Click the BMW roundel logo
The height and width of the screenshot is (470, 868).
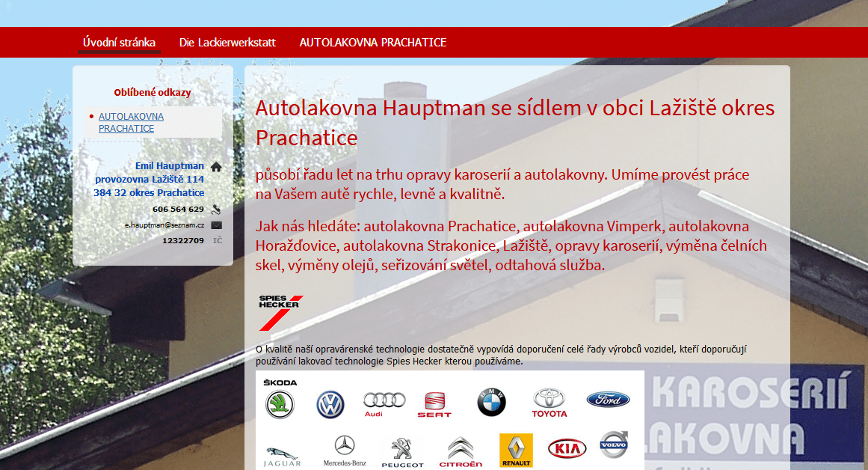[492, 403]
